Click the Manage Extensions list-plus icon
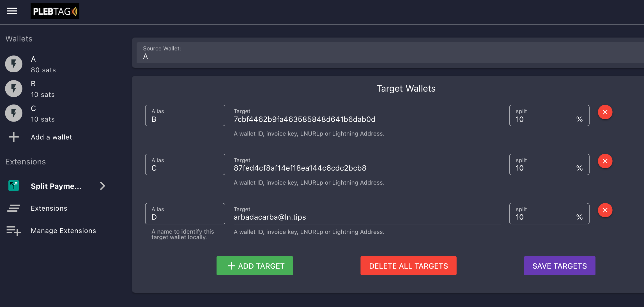 (14, 231)
